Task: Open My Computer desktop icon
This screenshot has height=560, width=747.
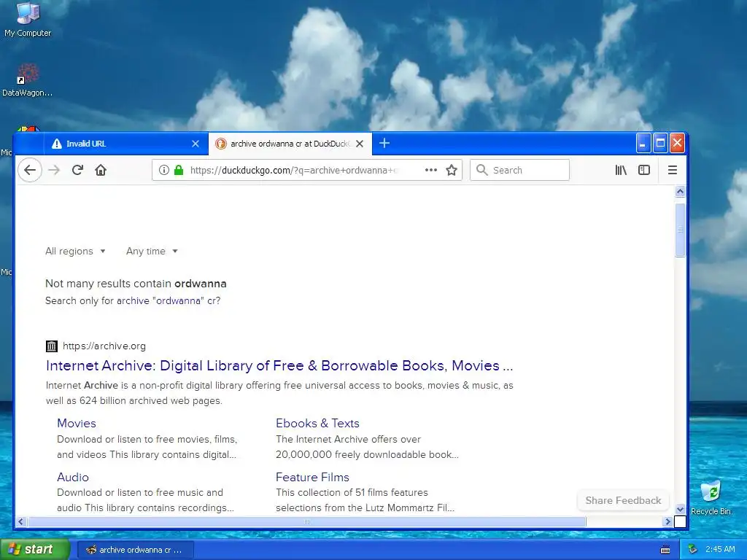Action: [x=28, y=20]
